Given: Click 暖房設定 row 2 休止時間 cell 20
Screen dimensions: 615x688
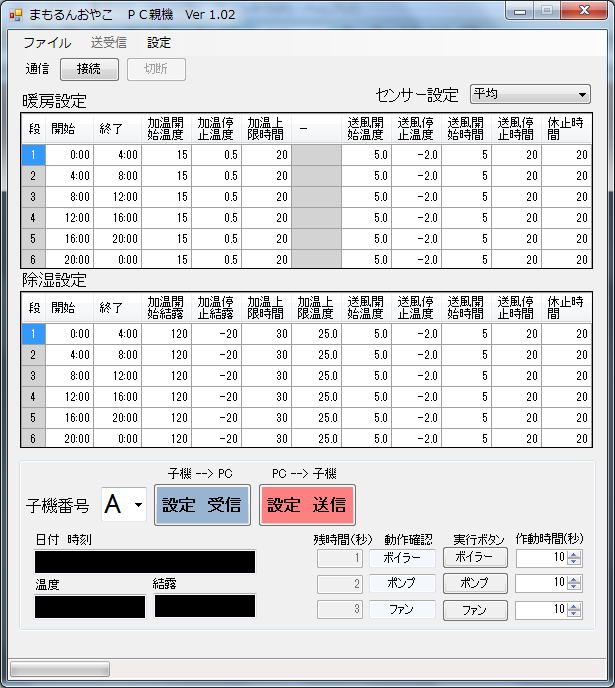Looking at the screenshot, I should tap(566, 176).
